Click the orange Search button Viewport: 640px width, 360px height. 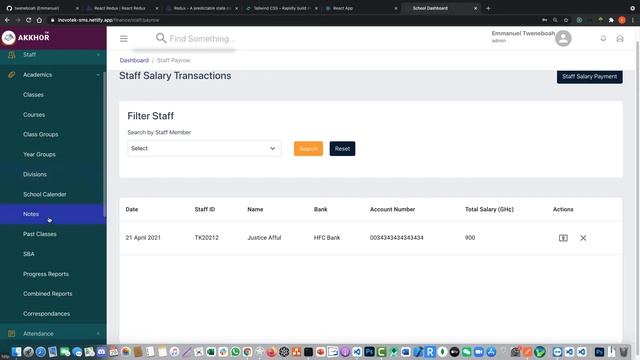pyautogui.click(x=308, y=149)
